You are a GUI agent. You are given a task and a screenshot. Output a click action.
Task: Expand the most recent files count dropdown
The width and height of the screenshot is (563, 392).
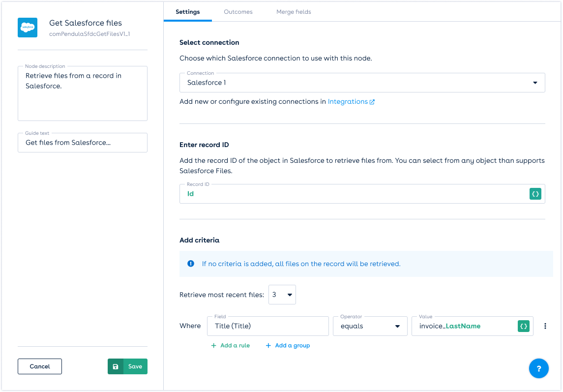coord(282,295)
